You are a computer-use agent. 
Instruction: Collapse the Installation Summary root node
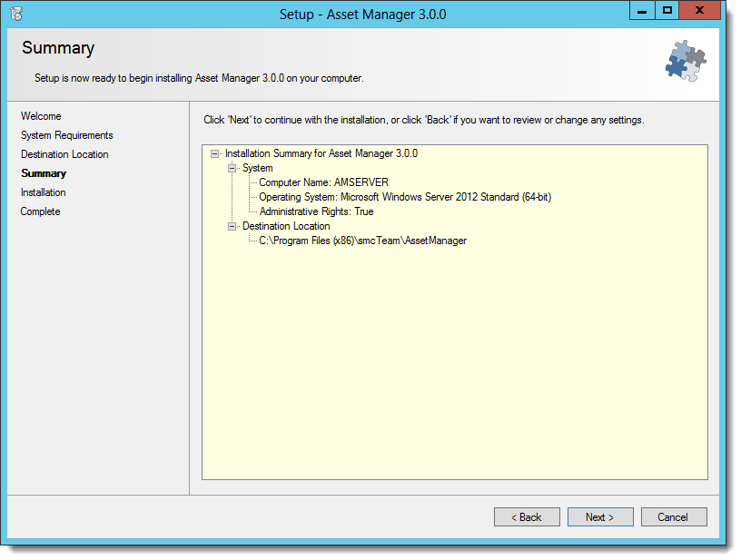214,153
